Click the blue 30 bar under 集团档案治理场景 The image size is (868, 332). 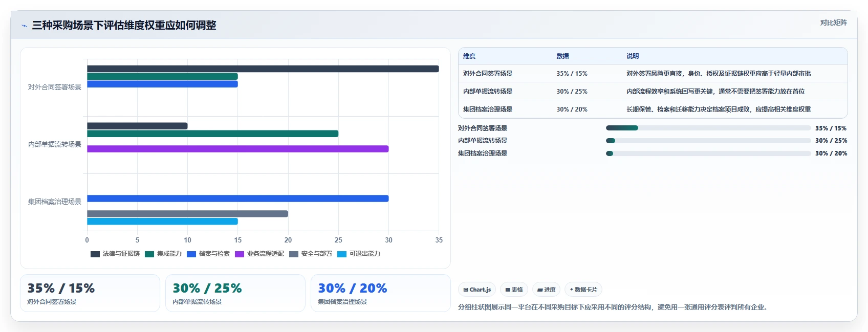238,198
